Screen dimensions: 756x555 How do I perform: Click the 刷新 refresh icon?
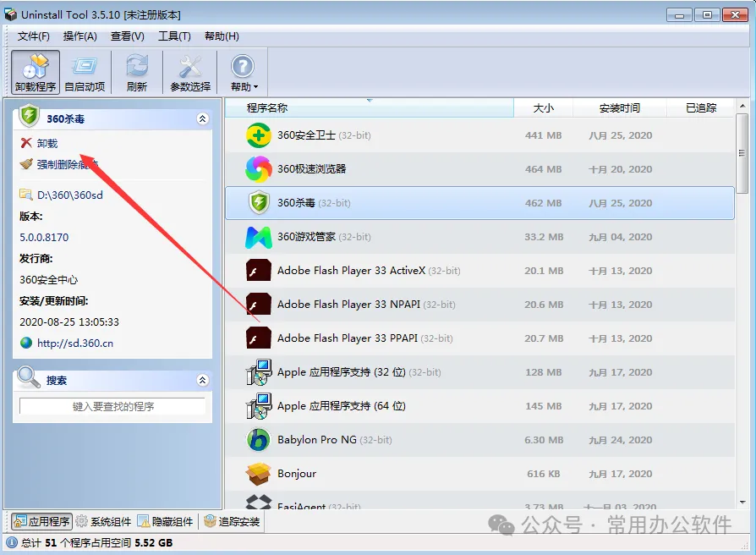click(137, 72)
